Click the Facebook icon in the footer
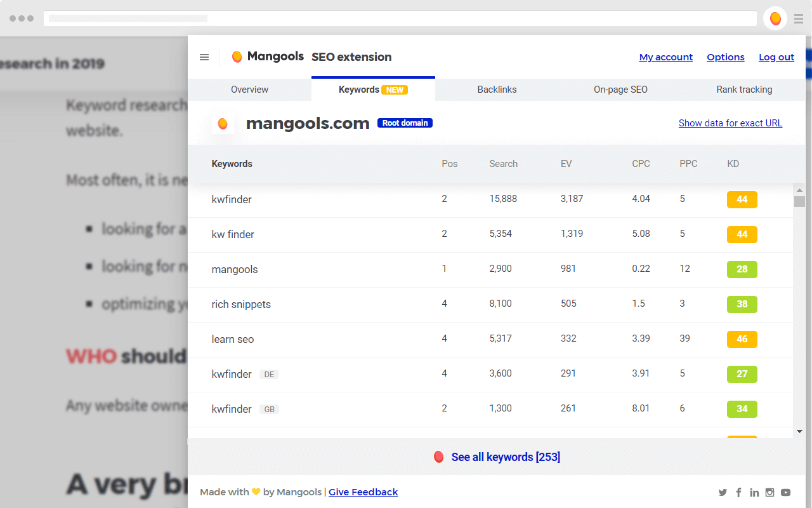Image resolution: width=812 pixels, height=508 pixels. click(738, 492)
